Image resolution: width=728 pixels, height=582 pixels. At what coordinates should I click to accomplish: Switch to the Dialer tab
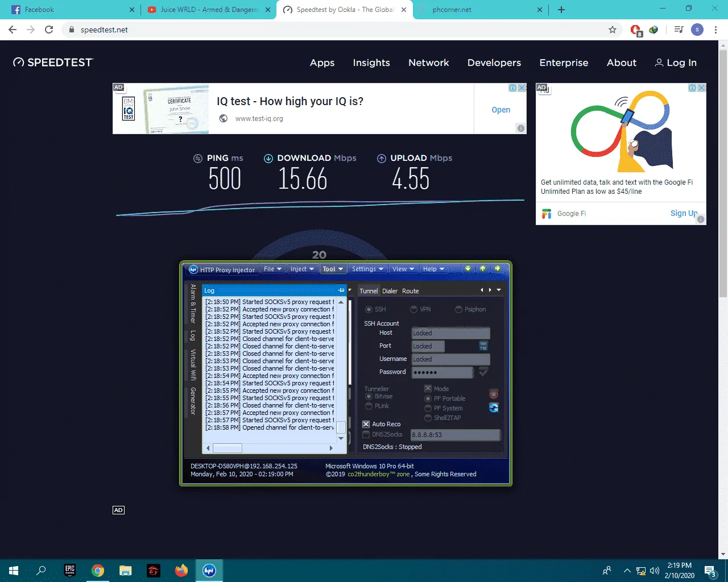coord(390,291)
